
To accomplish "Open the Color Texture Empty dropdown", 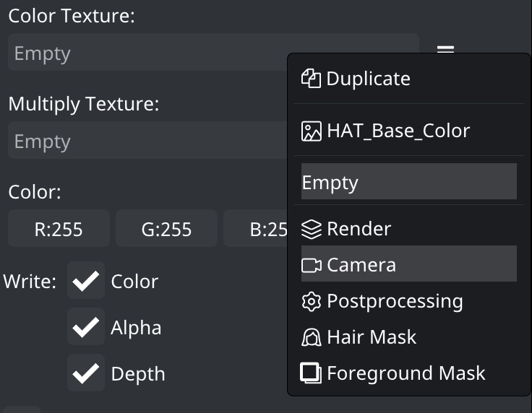I will click(147, 52).
